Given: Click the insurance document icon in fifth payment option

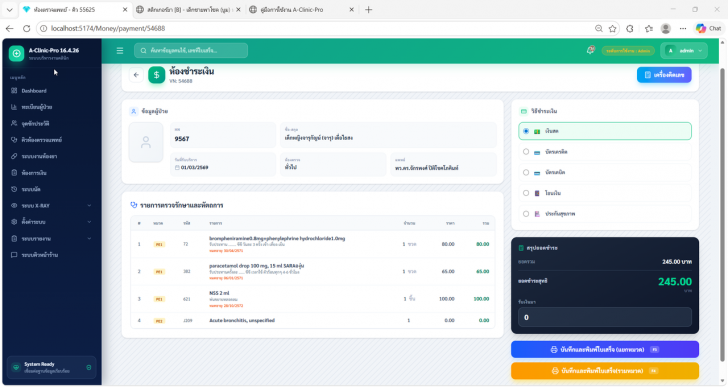Looking at the screenshot, I should [x=537, y=214].
